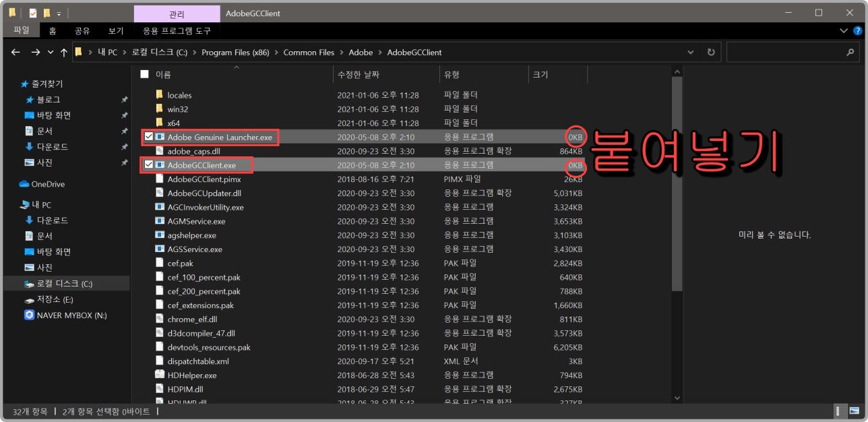Select cef_100_percent.pak file name

point(204,277)
